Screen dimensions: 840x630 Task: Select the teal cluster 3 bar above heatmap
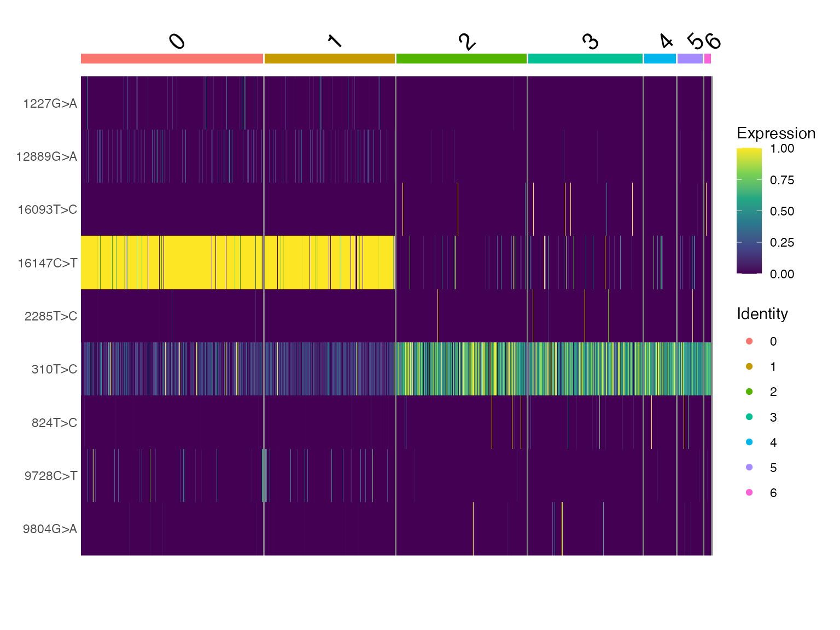585,59
